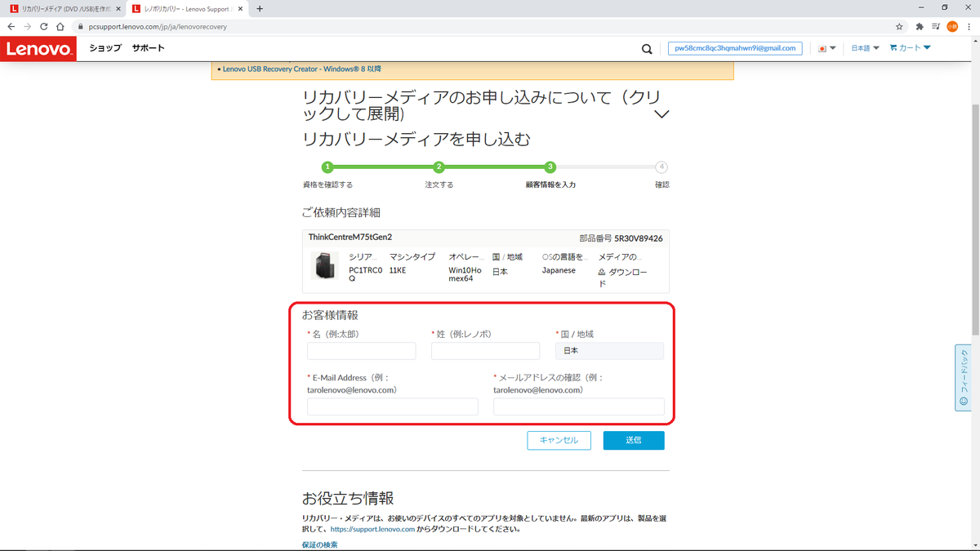Viewport: 980px width, 551px height.
Task: Click the part number 5R30V89426 text
Action: point(639,238)
